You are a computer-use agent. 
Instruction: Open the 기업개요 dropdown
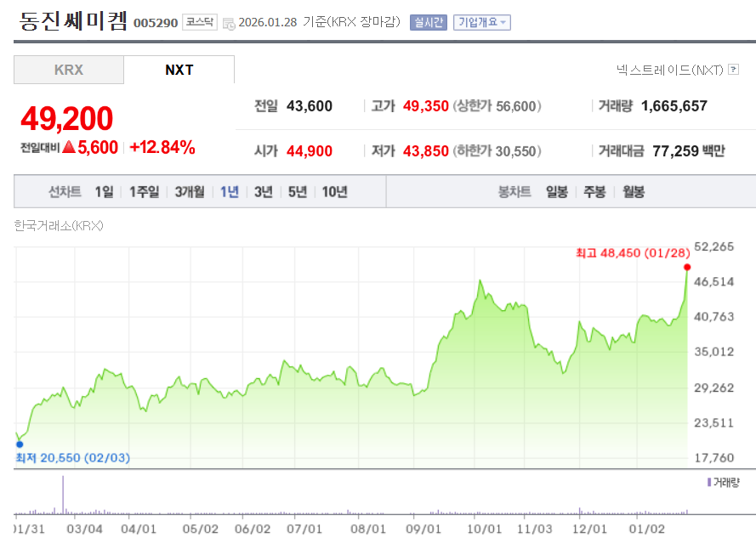(x=481, y=22)
